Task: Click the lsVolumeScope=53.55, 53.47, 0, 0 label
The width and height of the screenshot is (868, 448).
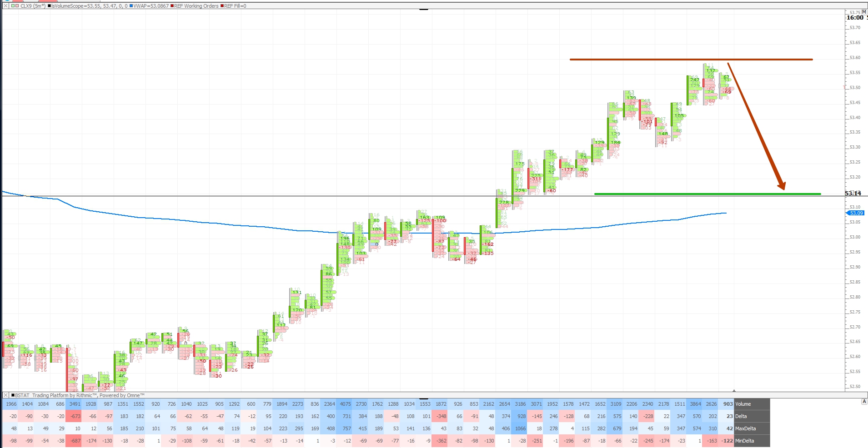Action: (x=90, y=6)
